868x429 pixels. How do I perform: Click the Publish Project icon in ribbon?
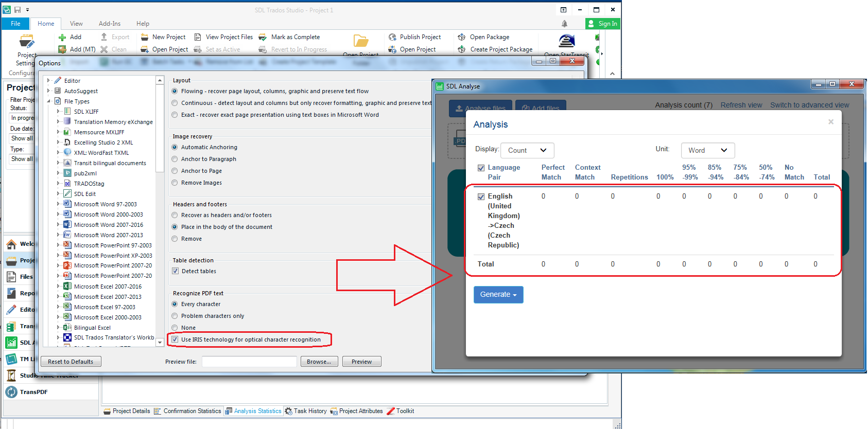[392, 37]
